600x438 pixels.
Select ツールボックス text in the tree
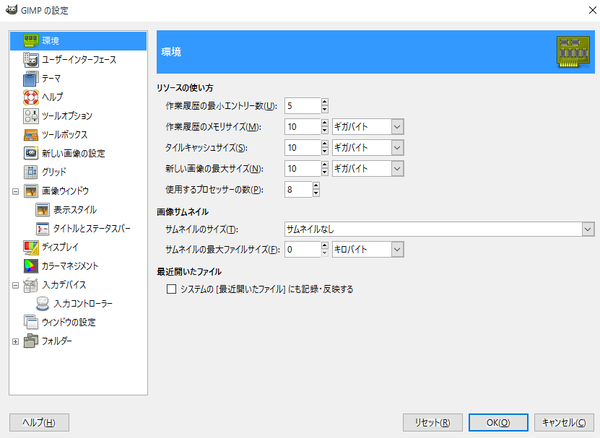pos(65,135)
